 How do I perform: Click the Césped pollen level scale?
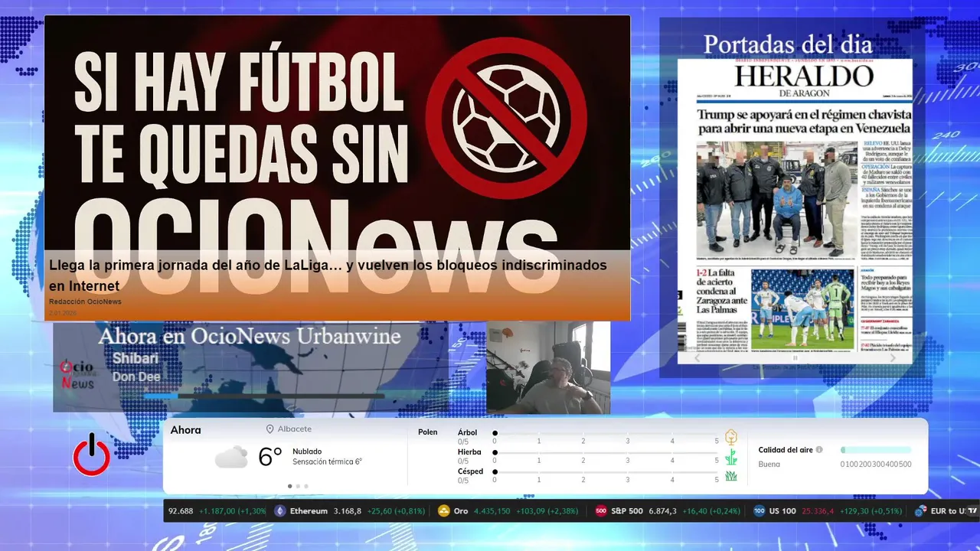[x=606, y=476]
